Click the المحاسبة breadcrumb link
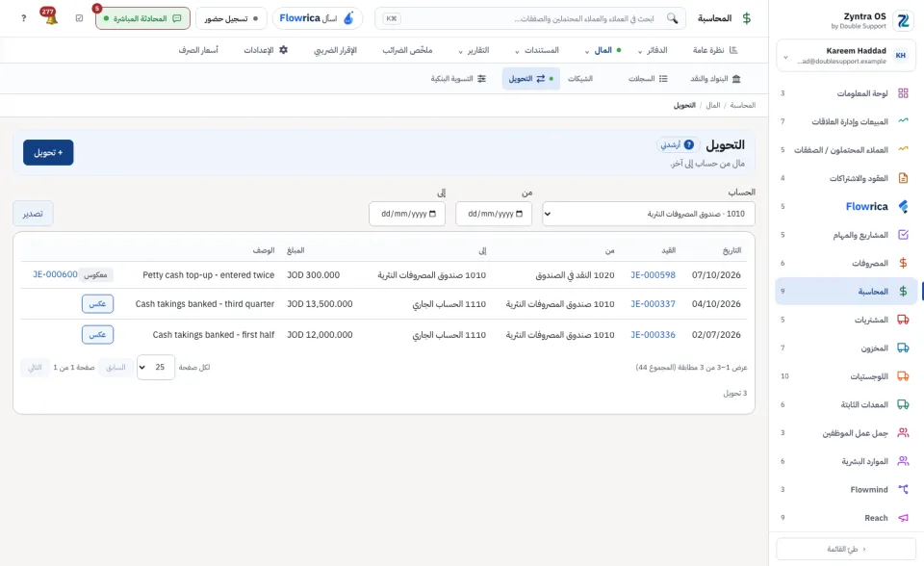 click(742, 105)
